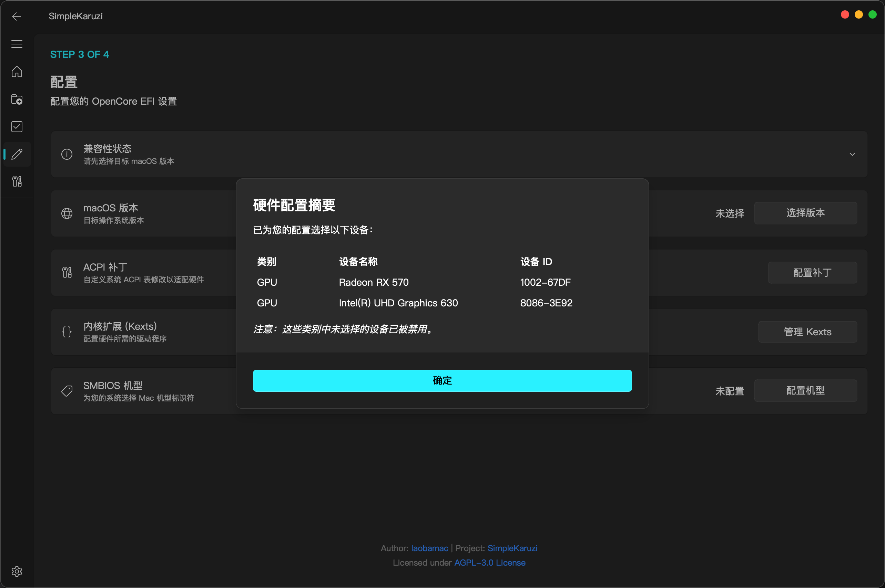Open the add-folder sidebar icon
Screen dimensions: 885x588
coord(17,99)
